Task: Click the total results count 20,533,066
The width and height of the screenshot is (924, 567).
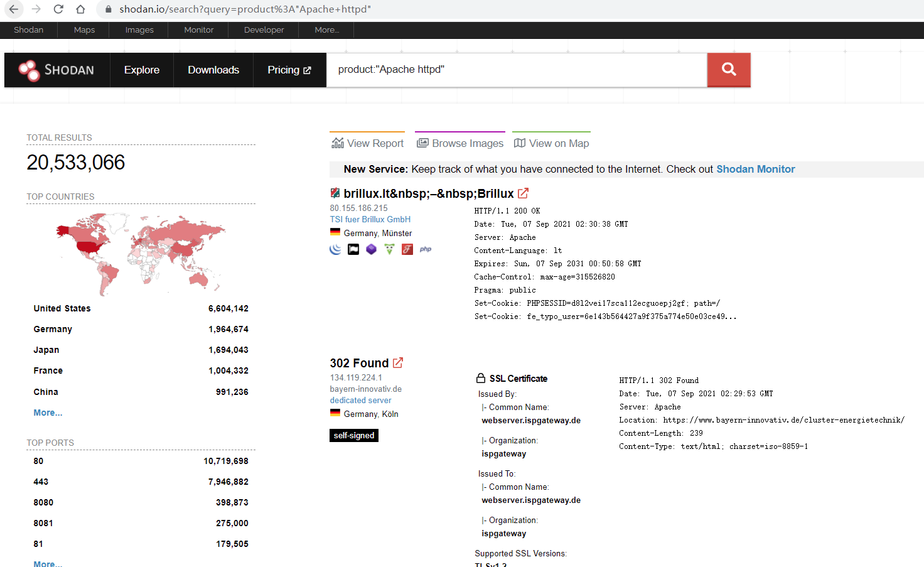Action: 76,163
